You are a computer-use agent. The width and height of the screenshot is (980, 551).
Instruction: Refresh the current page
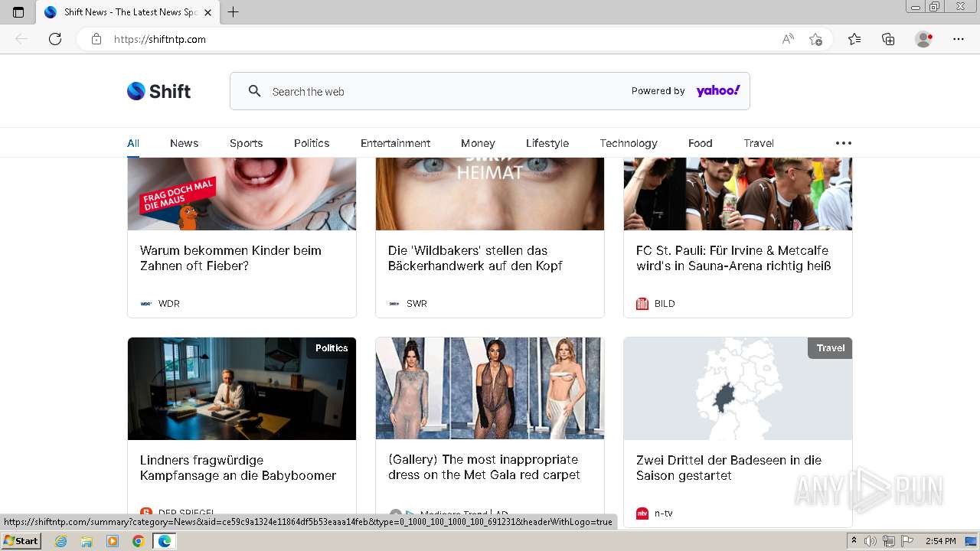55,39
